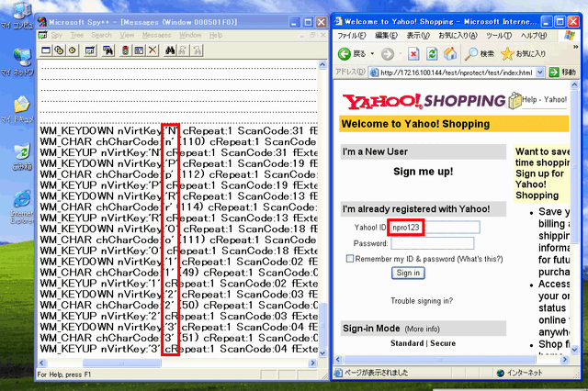The height and width of the screenshot is (391, 588).
Task: Open the Tree menu in Spy++
Action: [77, 35]
